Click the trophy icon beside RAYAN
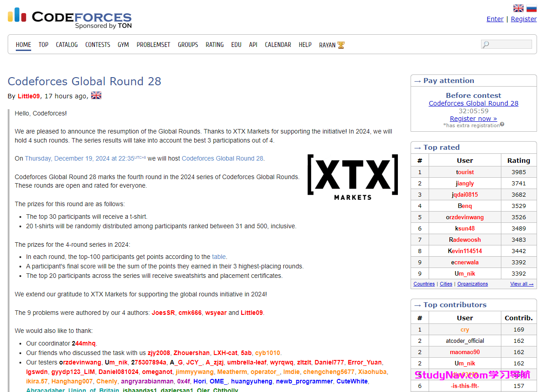This screenshot has height=392, width=542. click(x=341, y=45)
